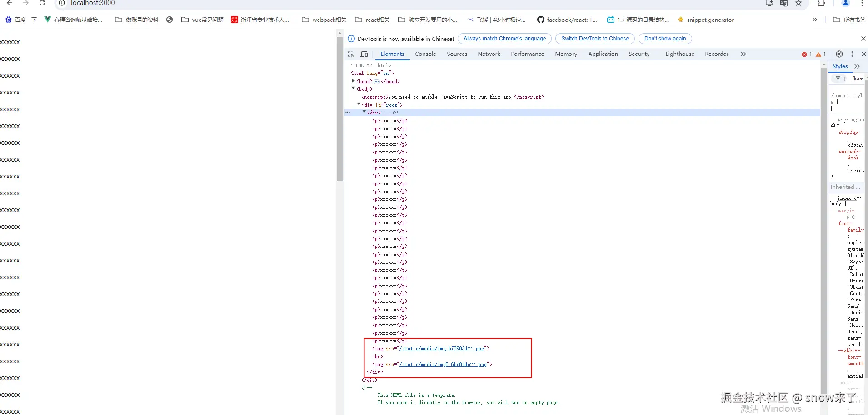This screenshot has width=868, height=415.
Task: Reload the localhost:3000 page
Action: pyautogui.click(x=42, y=3)
